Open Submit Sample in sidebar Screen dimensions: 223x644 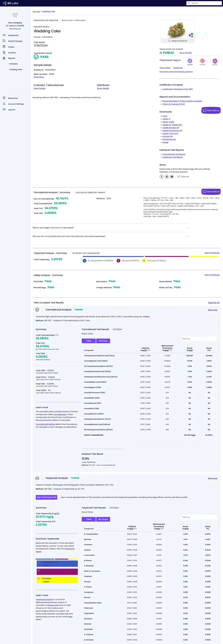tap(15, 41)
